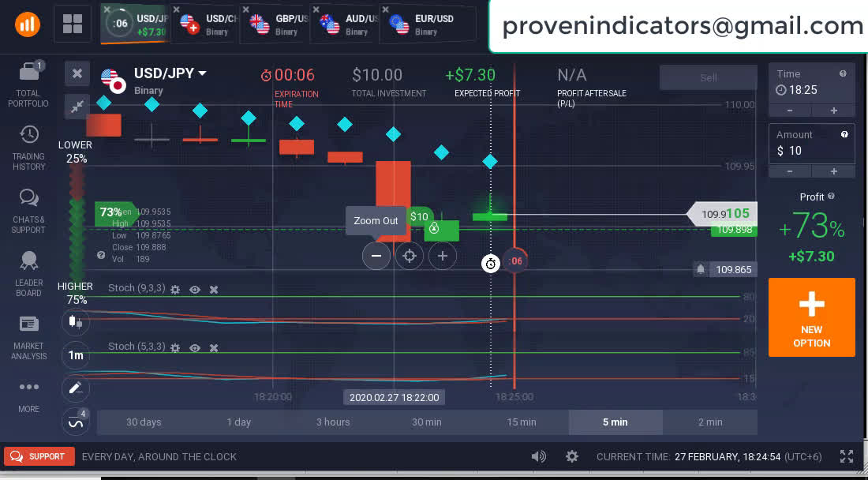Mute sound using the speaker icon
The width and height of the screenshot is (868, 480).
[539, 456]
